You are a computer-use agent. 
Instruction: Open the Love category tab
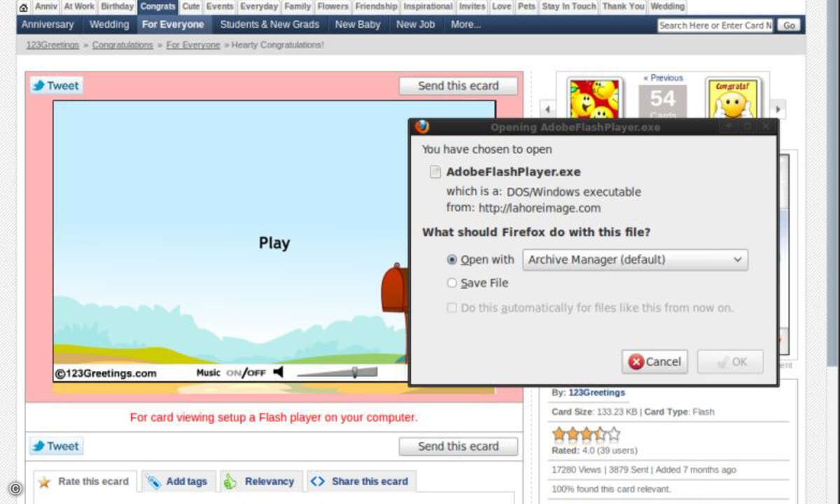click(502, 7)
